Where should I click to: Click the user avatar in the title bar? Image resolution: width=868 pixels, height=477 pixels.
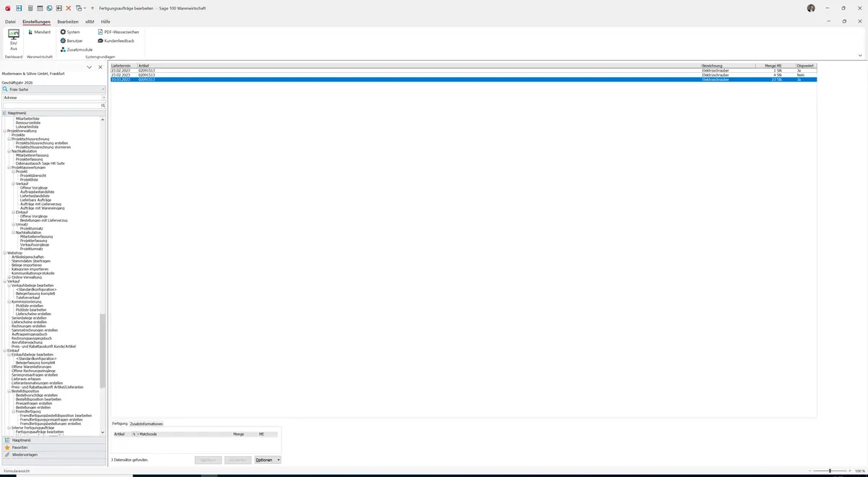tap(811, 8)
